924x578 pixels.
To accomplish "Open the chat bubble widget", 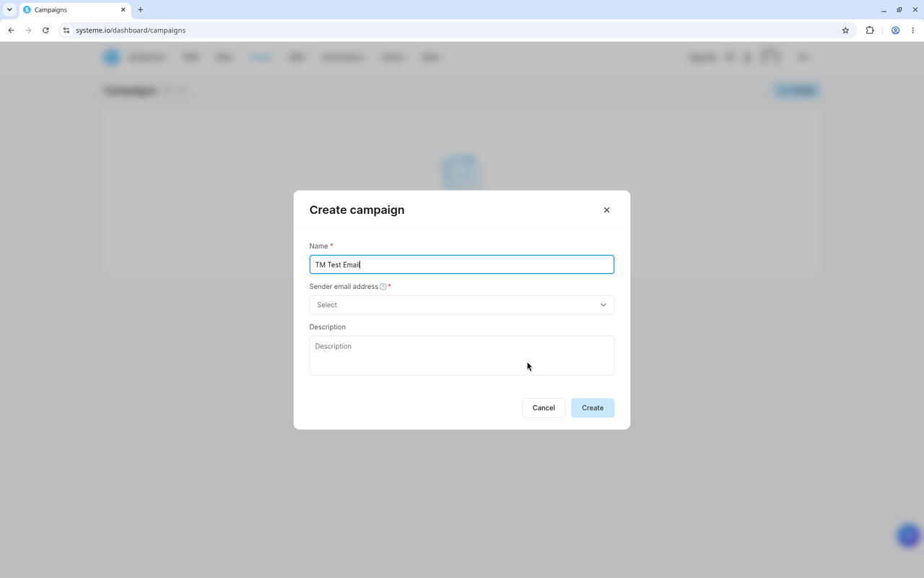I will coord(908,535).
